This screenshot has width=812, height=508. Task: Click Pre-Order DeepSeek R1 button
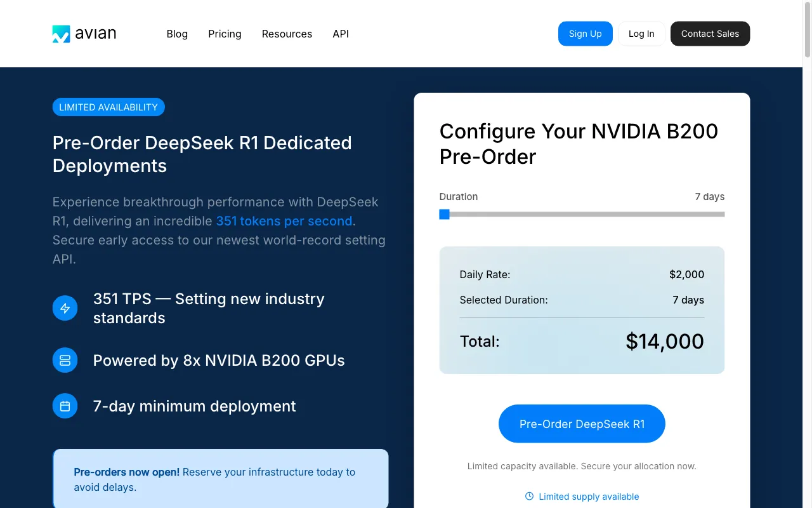click(x=582, y=424)
